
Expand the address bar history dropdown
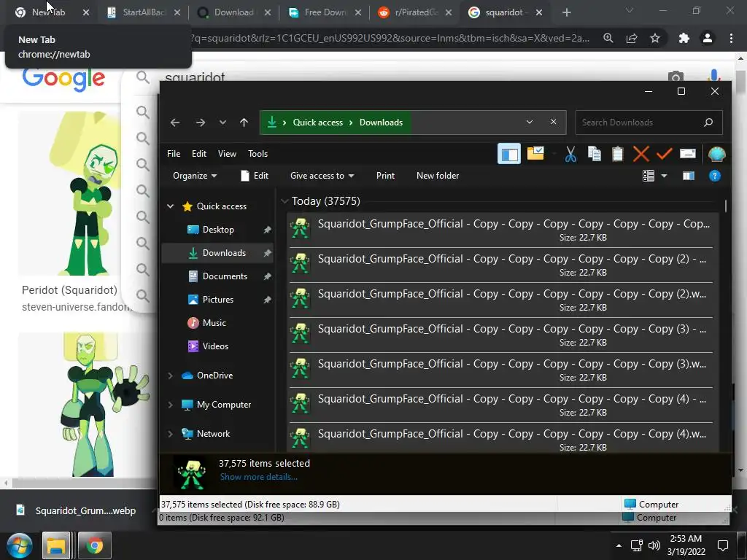(530, 122)
